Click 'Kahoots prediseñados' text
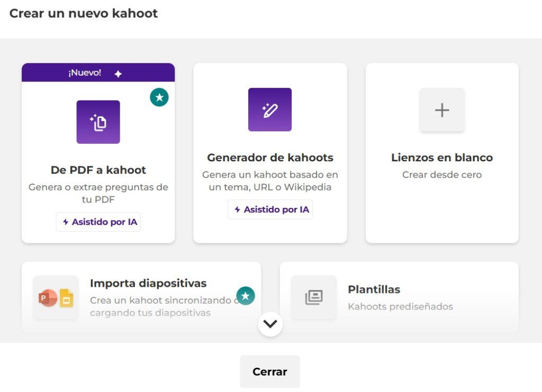 (x=400, y=307)
